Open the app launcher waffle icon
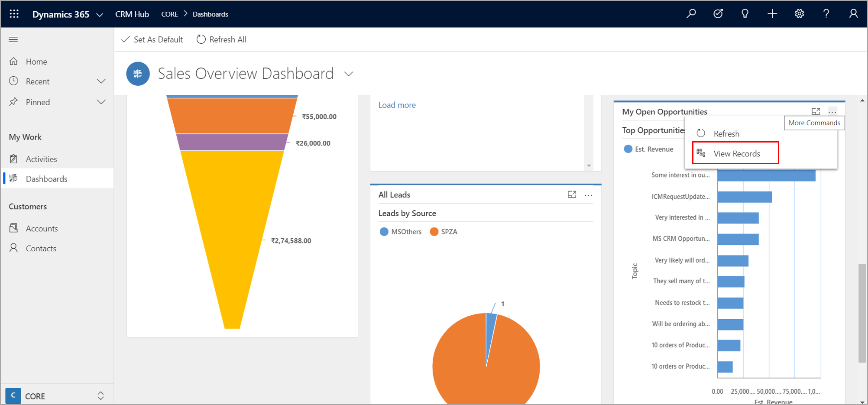 [x=14, y=14]
